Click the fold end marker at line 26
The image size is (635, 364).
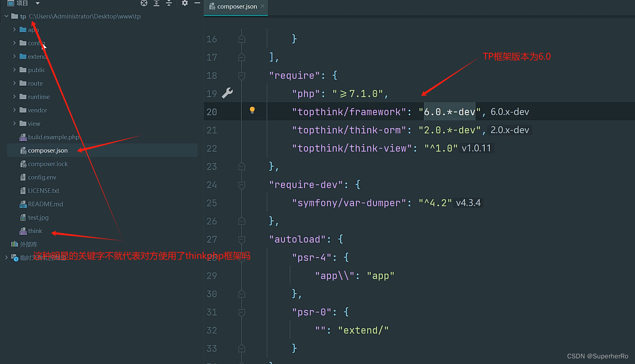pyautogui.click(x=241, y=221)
